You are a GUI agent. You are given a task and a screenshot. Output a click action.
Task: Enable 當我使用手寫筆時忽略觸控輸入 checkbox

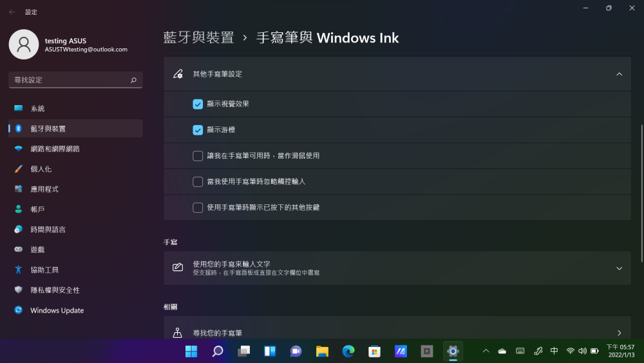pos(198,182)
